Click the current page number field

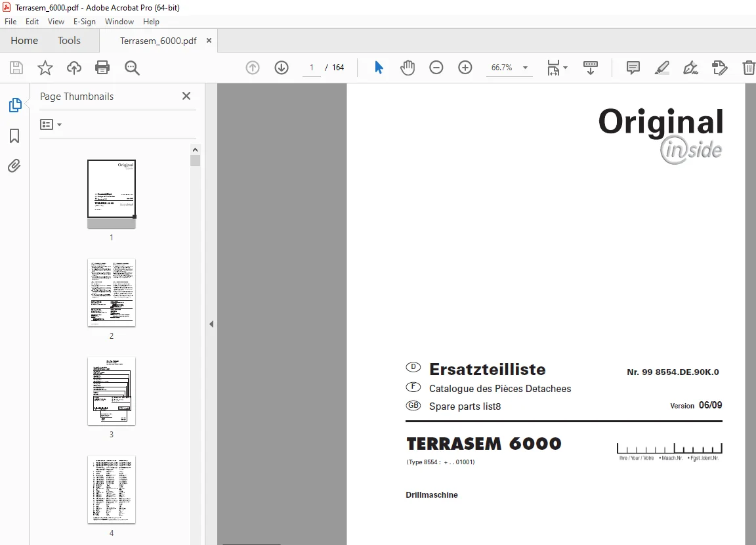coord(312,68)
